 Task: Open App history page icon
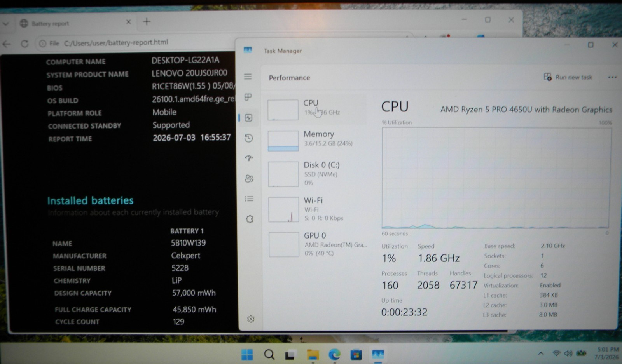click(x=249, y=138)
